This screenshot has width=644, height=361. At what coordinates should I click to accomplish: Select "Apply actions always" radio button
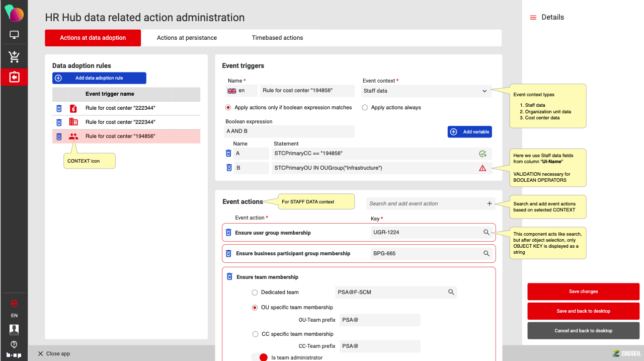(365, 108)
